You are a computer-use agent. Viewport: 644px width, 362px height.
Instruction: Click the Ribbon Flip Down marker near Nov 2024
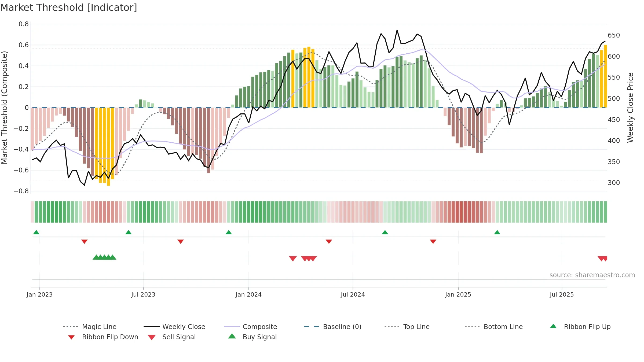coord(433,242)
